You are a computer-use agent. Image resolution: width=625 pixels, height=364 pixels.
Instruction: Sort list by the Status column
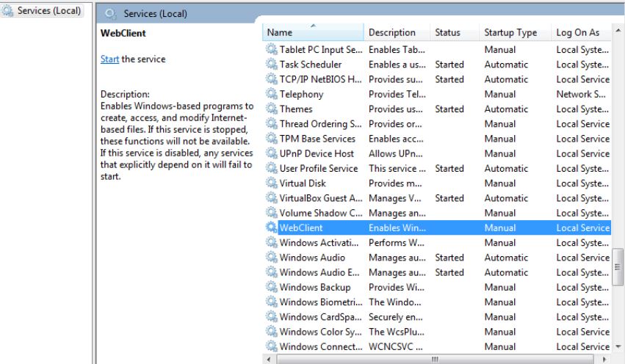pos(448,33)
